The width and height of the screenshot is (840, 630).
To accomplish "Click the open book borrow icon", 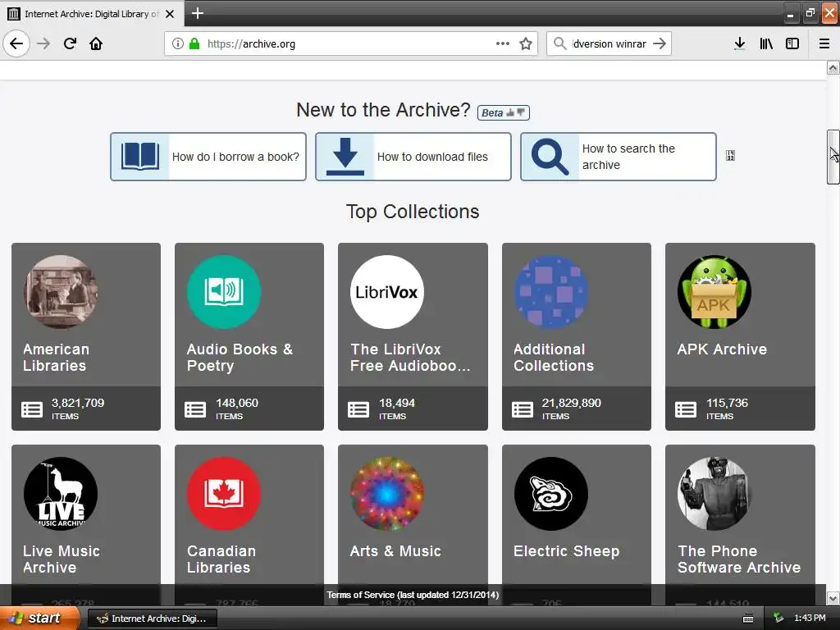I will [x=139, y=157].
